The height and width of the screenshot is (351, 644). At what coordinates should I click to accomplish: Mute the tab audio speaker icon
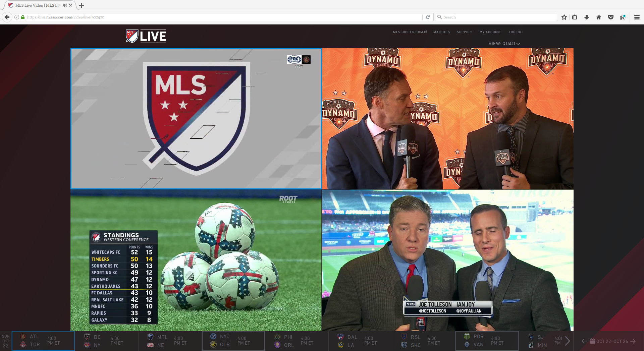[65, 5]
